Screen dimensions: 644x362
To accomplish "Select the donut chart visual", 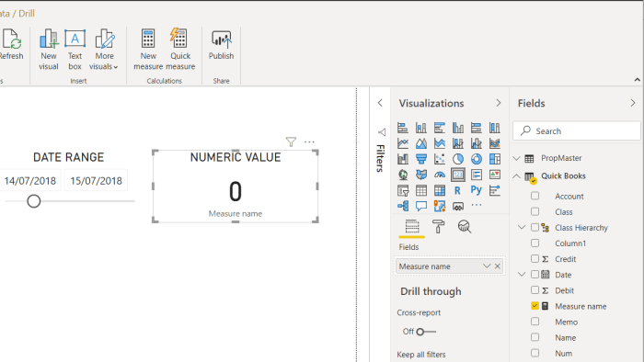I will click(x=477, y=159).
